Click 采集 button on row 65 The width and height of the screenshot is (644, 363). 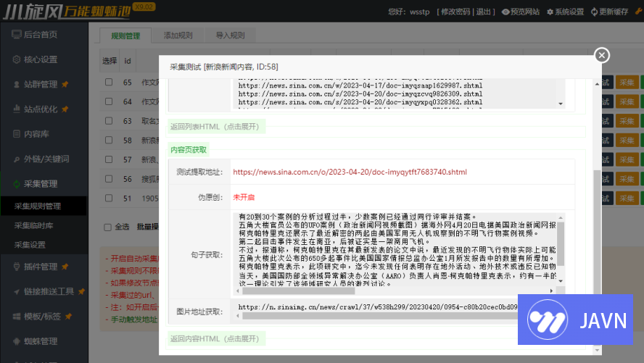627,83
